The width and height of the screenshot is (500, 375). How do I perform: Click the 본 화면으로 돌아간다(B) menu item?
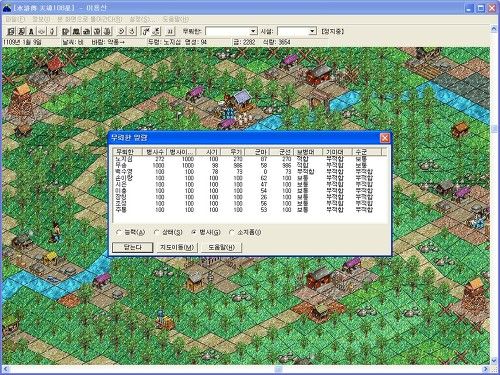(90, 19)
